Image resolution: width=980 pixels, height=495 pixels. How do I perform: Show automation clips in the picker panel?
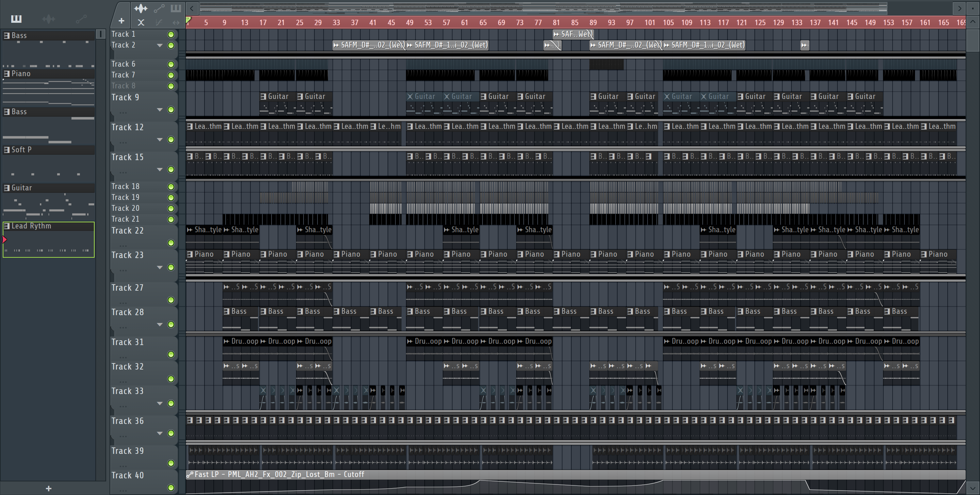[x=81, y=19]
